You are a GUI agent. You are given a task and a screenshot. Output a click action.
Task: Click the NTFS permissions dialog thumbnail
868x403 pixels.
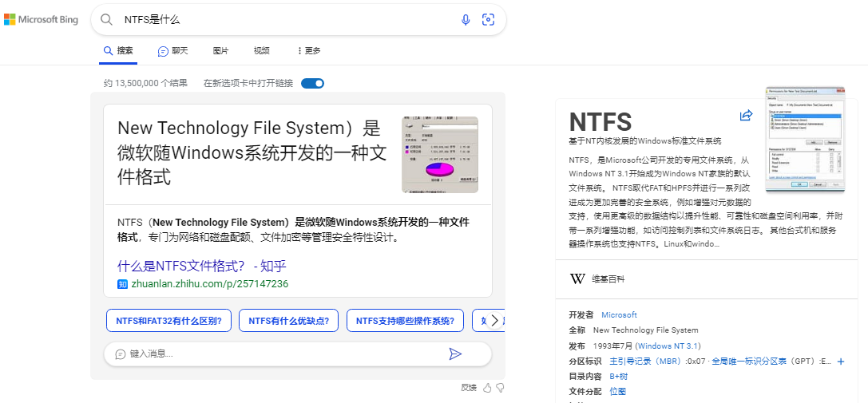pyautogui.click(x=806, y=140)
